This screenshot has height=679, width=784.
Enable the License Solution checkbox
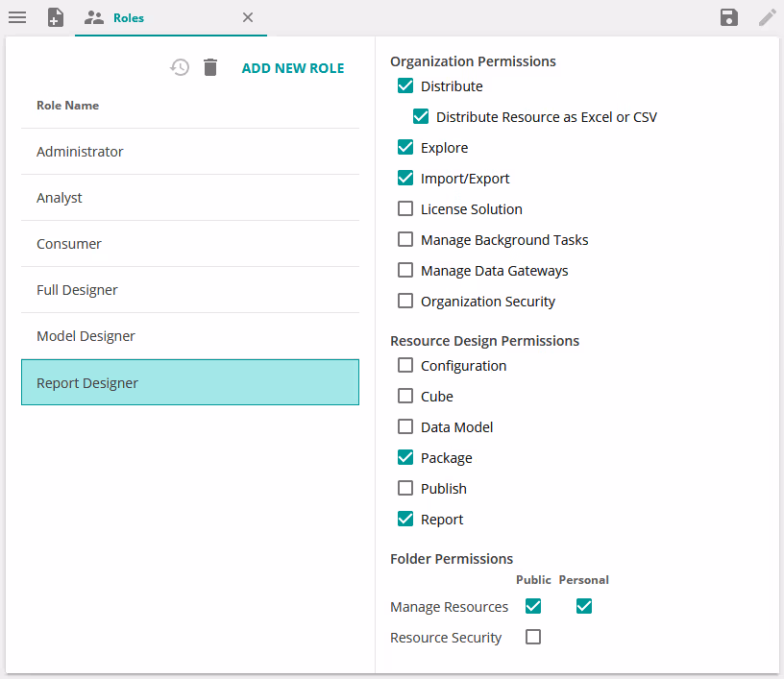tap(405, 208)
